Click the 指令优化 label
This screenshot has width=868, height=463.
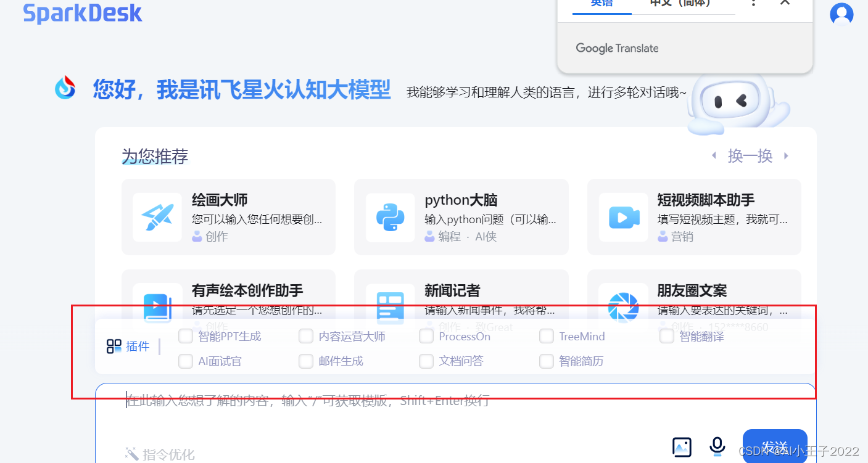[168, 455]
